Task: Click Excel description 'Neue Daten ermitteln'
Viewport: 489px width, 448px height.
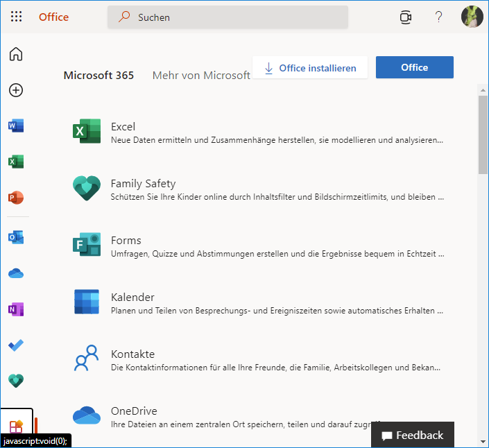Action: tap(277, 140)
